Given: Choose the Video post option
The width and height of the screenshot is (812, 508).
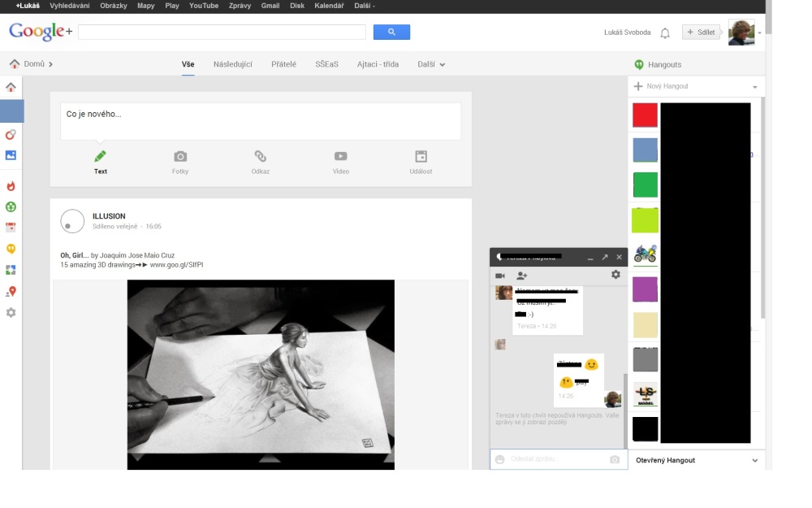Looking at the screenshot, I should (341, 163).
